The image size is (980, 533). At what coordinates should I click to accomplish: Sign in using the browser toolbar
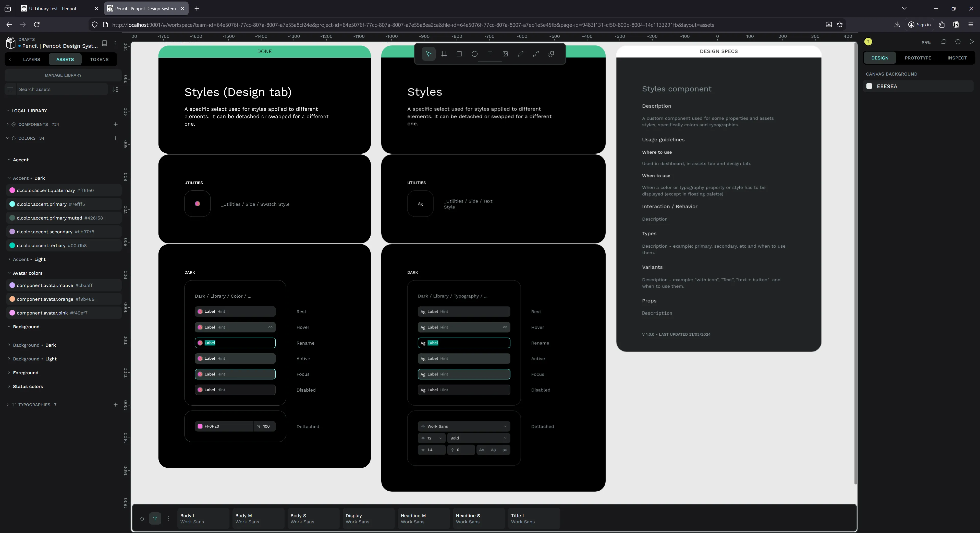(919, 24)
